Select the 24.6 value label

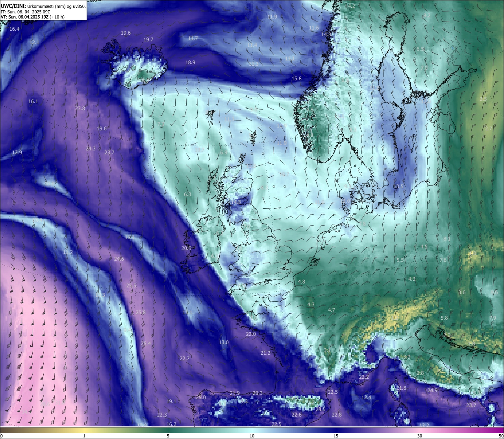[x=119, y=259]
